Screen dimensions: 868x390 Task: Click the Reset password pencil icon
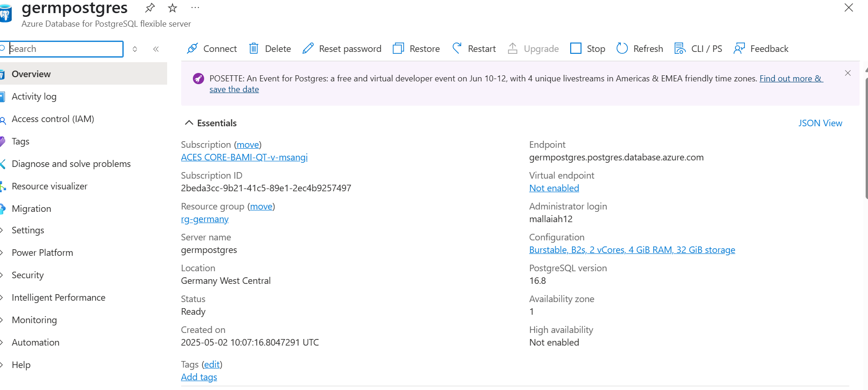click(x=308, y=48)
